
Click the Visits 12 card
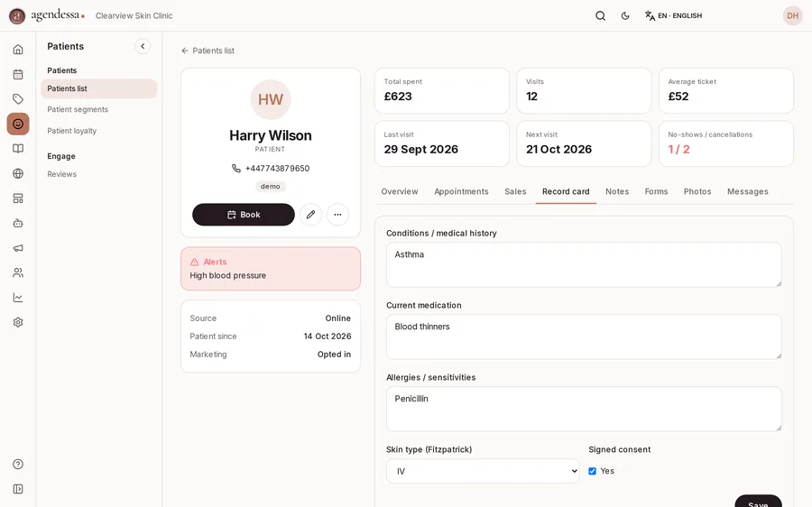point(584,90)
